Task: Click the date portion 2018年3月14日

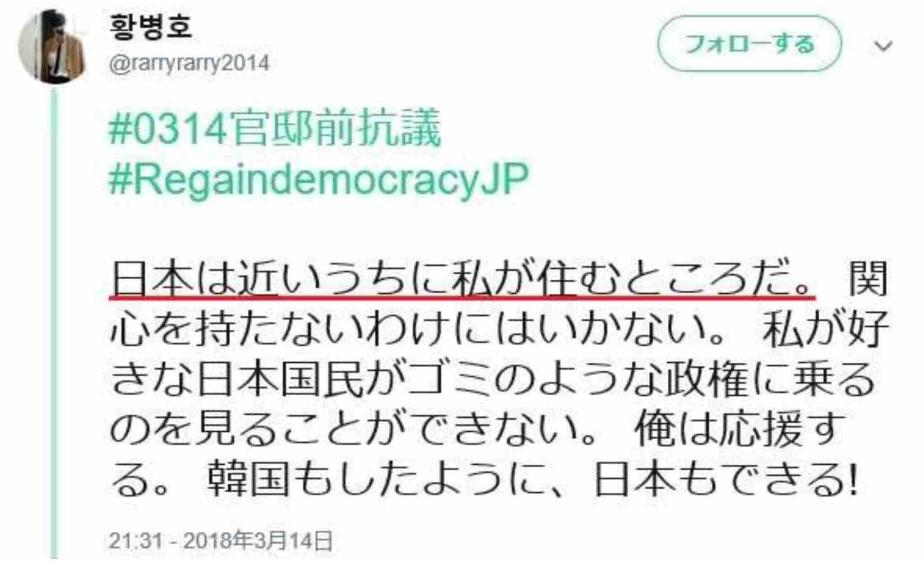Action: click(258, 541)
